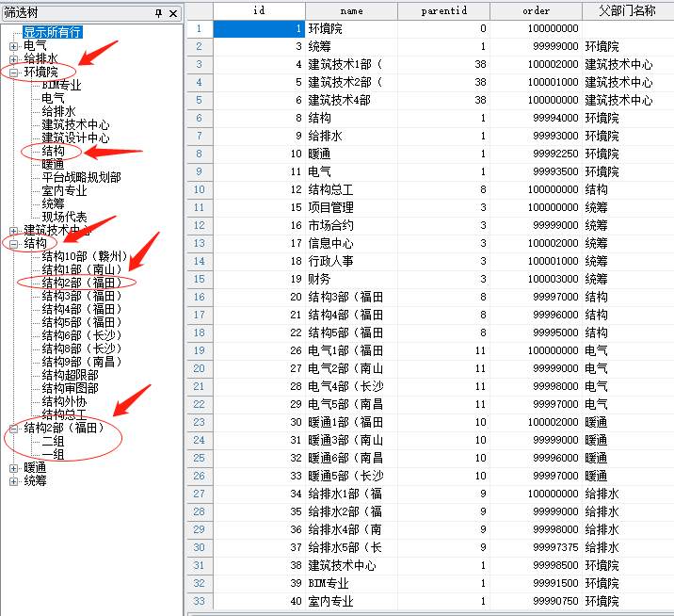Click name cell 室内专业 in row 33
Image resolution: width=674 pixels, height=616 pixels.
(352, 601)
